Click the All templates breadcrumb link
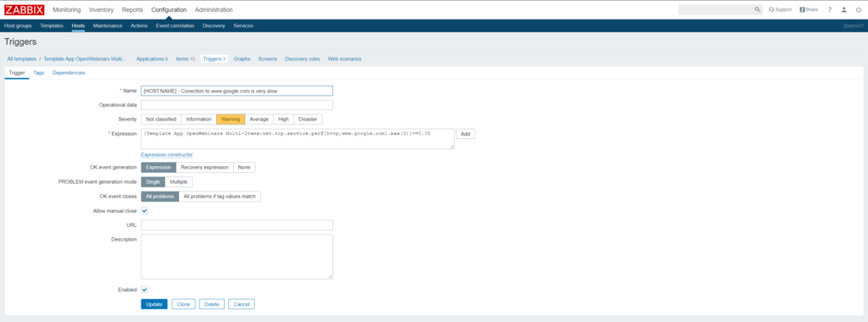The image size is (868, 322). (x=21, y=58)
